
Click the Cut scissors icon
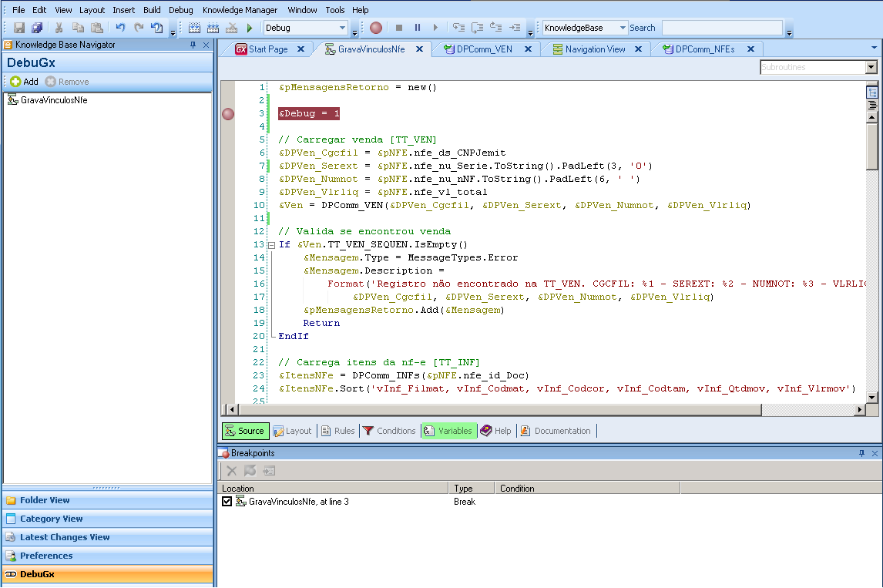pos(59,28)
